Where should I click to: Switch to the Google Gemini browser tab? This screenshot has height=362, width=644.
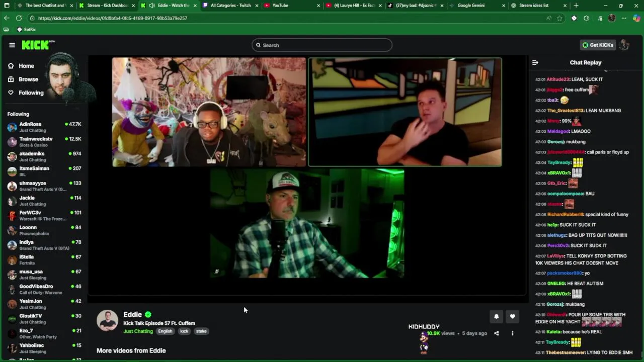click(x=476, y=6)
